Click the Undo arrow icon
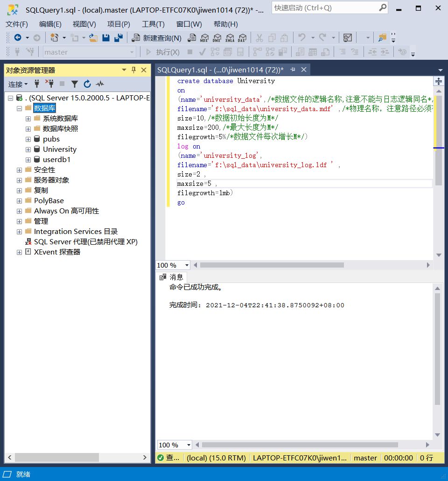Screen dimensions: 448x481 coord(302,37)
